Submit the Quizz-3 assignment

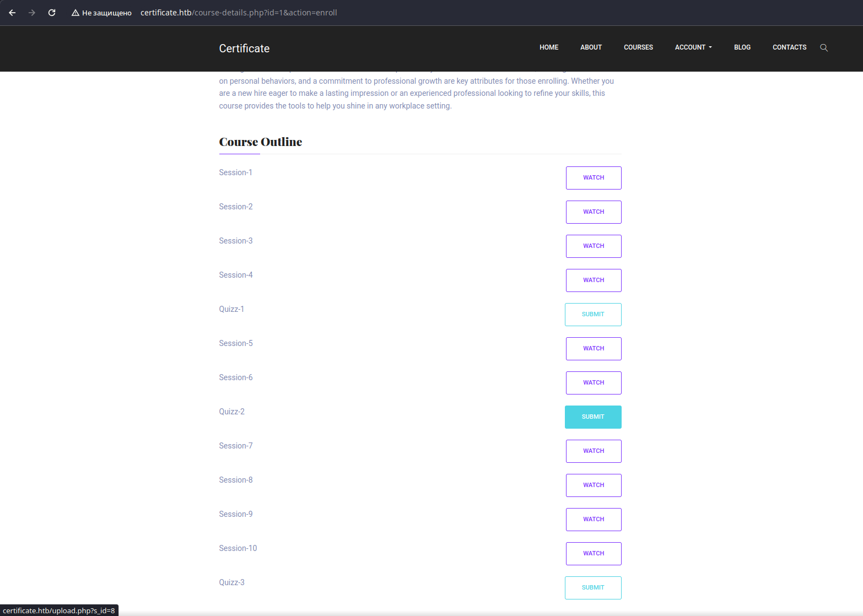593,588
